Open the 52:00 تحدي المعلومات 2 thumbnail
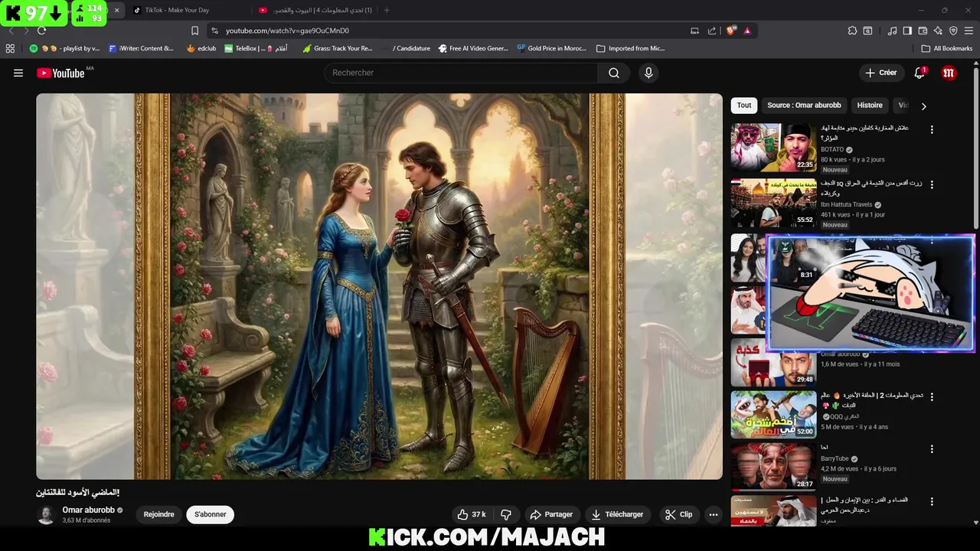980x551 pixels. click(773, 414)
